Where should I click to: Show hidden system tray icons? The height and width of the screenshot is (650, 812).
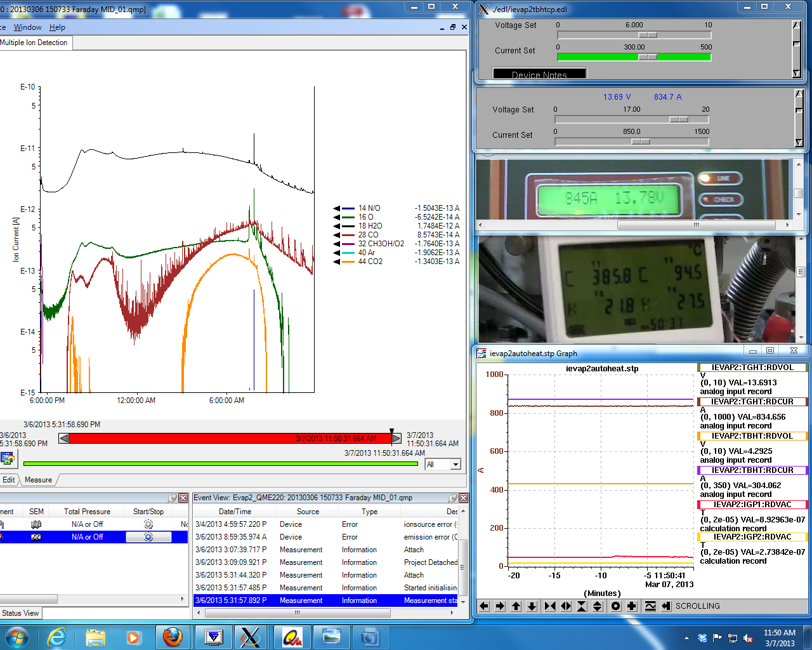coord(686,638)
